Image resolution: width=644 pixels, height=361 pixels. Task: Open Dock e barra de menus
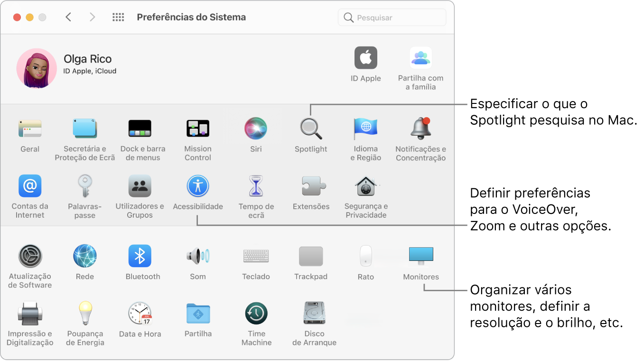(x=140, y=129)
